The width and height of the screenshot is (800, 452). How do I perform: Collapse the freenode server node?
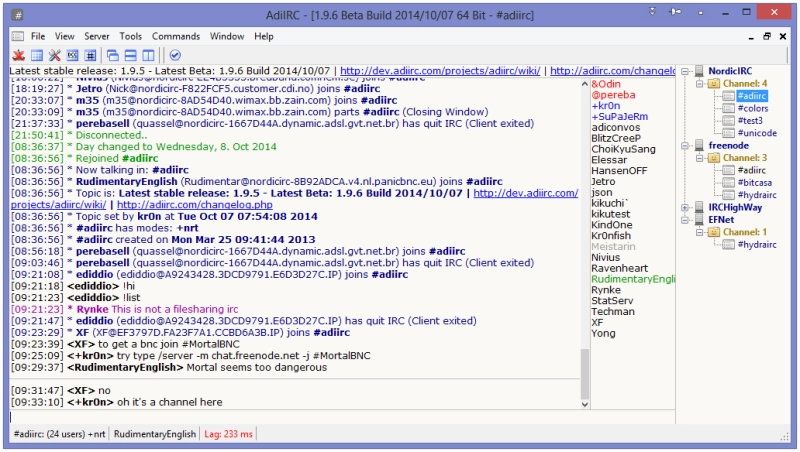pyautogui.click(x=685, y=146)
